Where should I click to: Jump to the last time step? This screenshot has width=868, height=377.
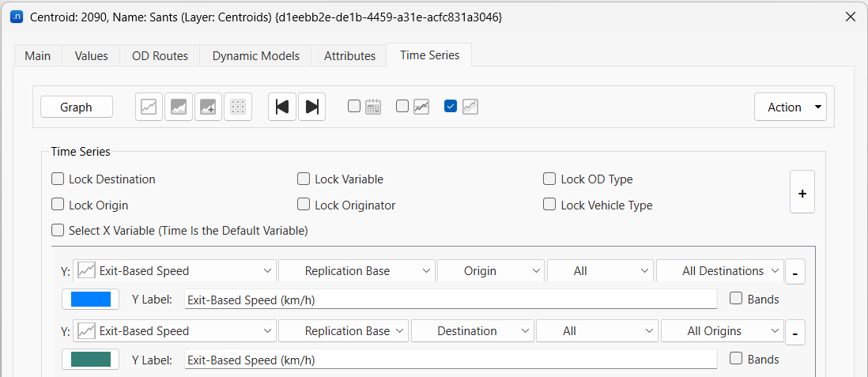[312, 107]
